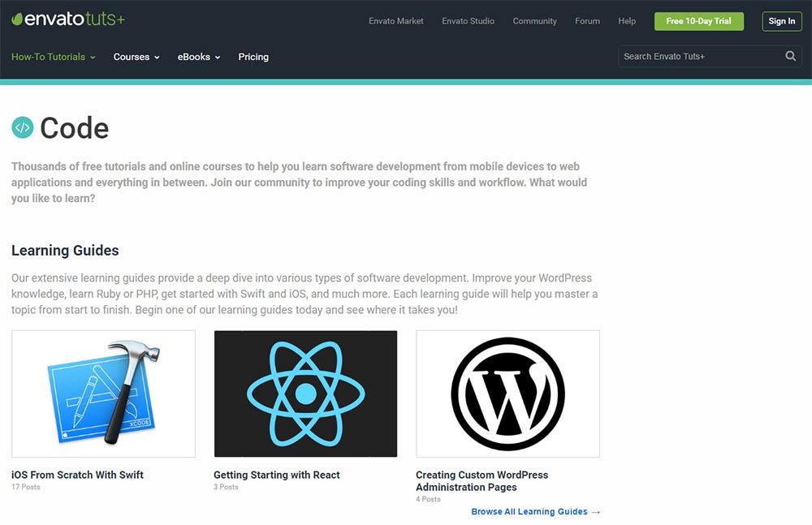Click the Envato Tuts+ logo
The width and height of the screenshot is (812, 525).
[x=68, y=19]
